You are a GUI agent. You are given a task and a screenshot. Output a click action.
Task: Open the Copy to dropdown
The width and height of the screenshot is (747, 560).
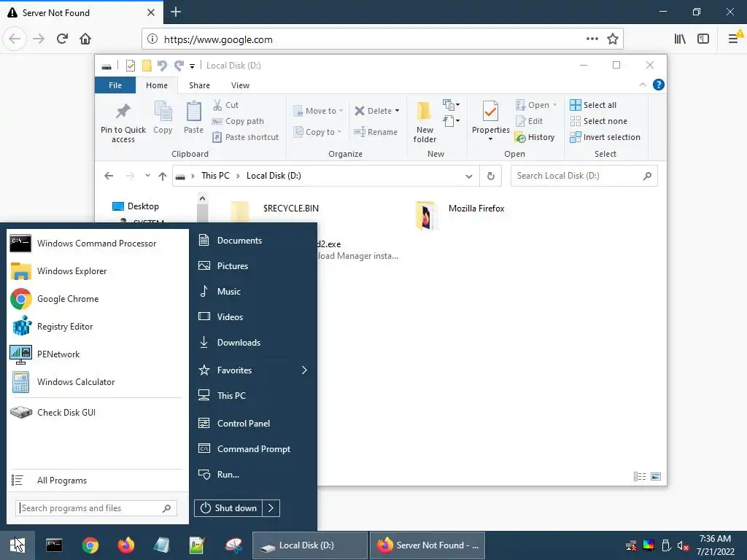(x=318, y=132)
